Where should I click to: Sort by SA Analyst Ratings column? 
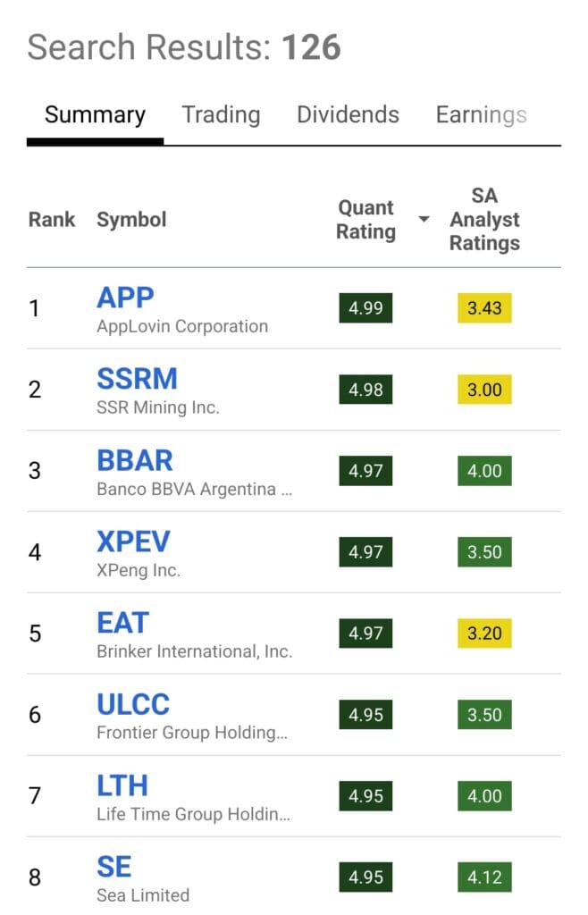pos(484,220)
